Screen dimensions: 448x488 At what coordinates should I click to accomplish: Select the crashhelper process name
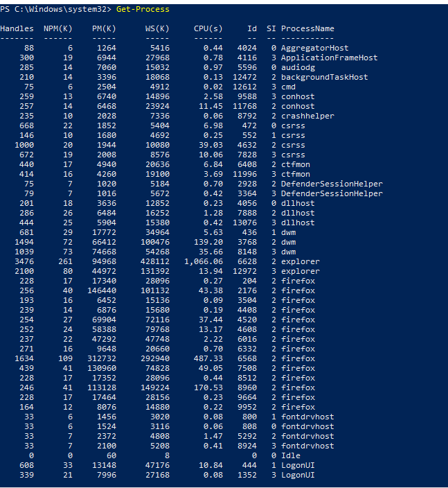(307, 116)
